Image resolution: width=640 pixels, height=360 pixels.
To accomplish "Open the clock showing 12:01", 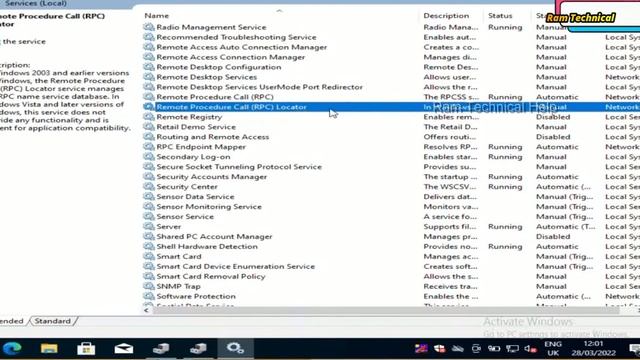I will tap(593, 348).
